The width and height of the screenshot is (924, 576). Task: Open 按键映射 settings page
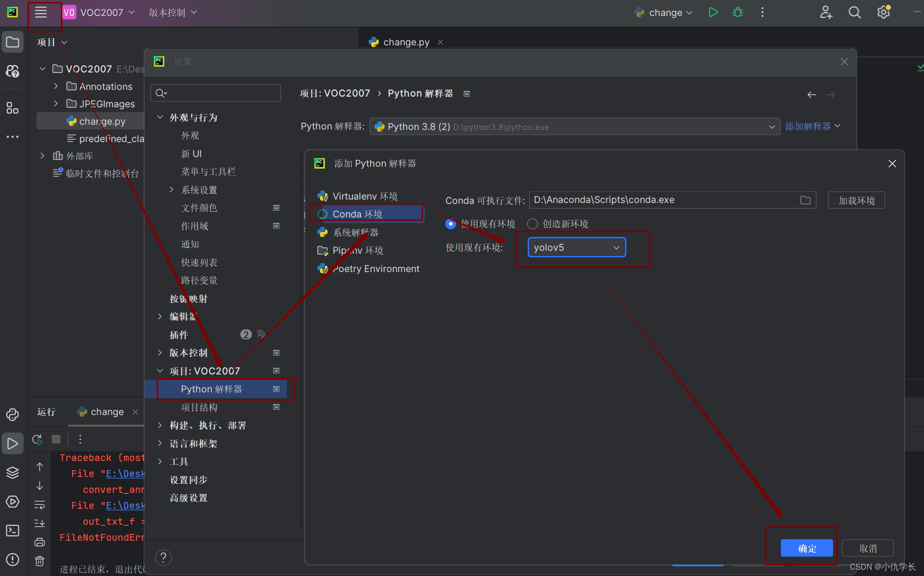coord(188,299)
